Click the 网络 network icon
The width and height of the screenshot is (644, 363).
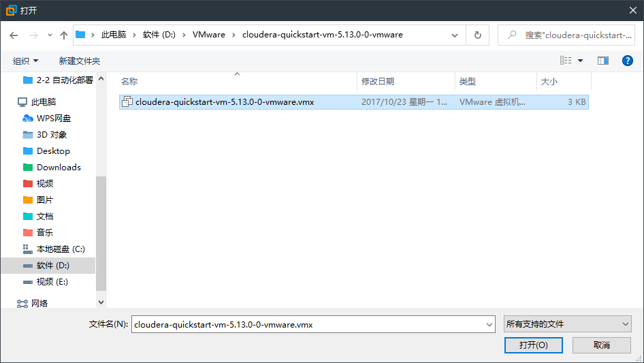(22, 303)
